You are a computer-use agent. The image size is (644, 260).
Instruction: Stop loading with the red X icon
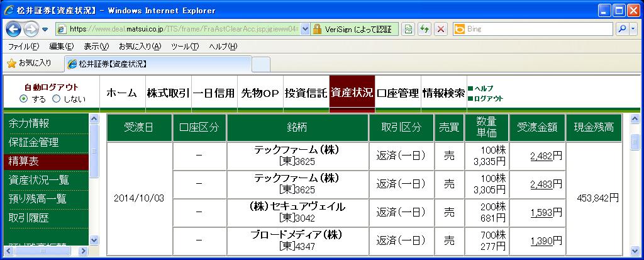(x=441, y=29)
